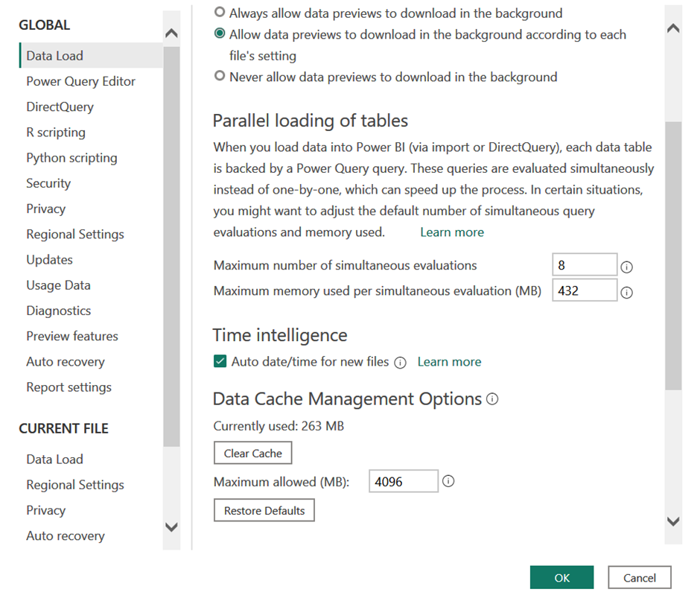This screenshot has width=700, height=601.
Task: Click info icon beside maximum memory field
Action: pos(626,293)
